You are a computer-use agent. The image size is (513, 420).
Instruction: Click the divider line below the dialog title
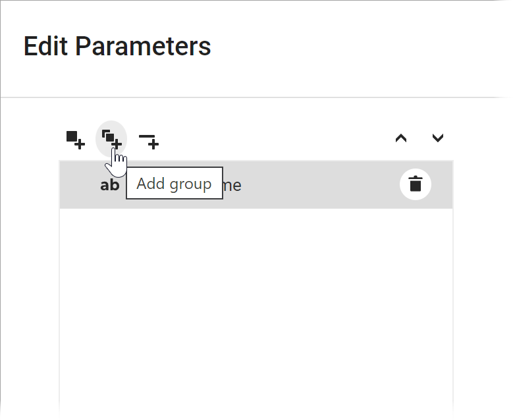pos(256,97)
